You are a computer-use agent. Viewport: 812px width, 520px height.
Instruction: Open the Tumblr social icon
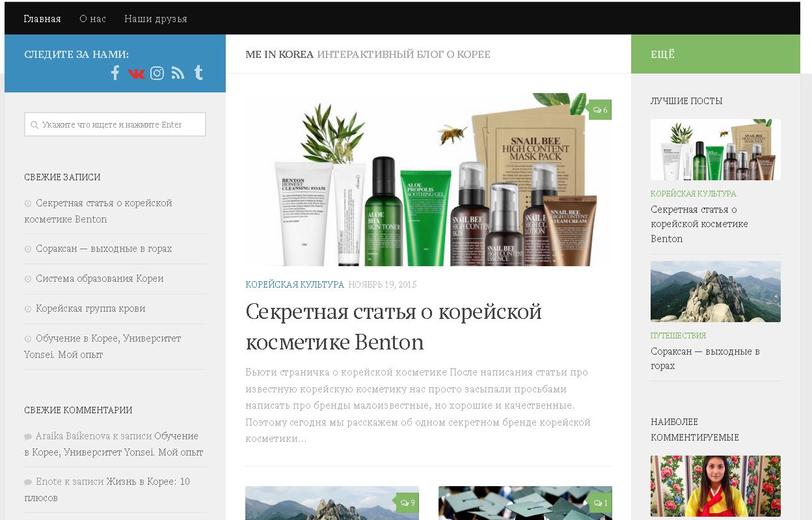pyautogui.click(x=198, y=73)
